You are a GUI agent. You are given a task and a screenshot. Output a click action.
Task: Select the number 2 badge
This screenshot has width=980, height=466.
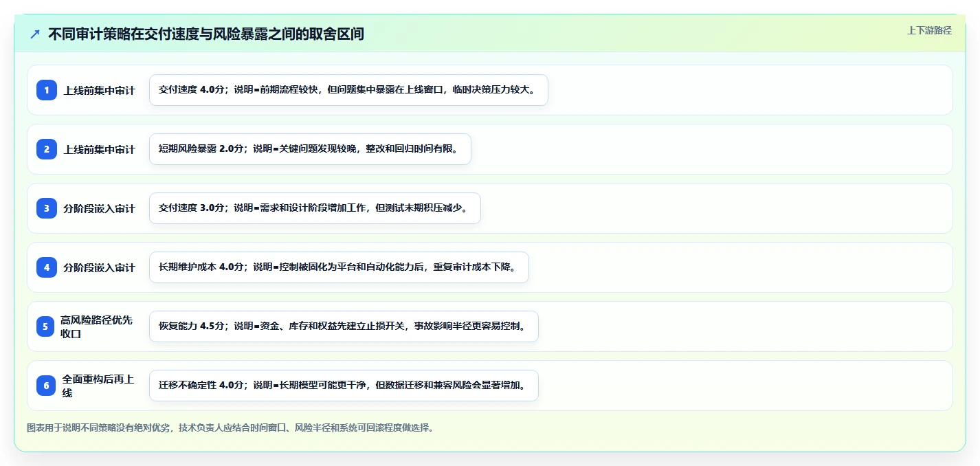click(x=47, y=149)
